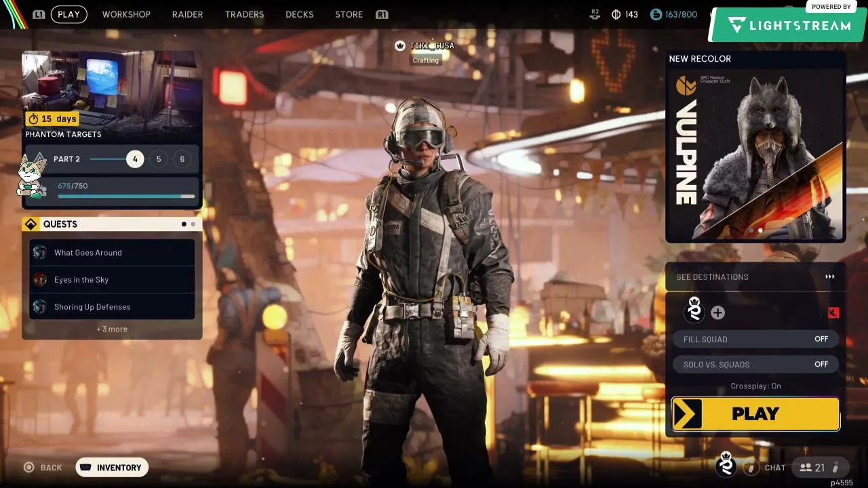868x488 pixels.
Task: Go Back
Action: [43, 468]
